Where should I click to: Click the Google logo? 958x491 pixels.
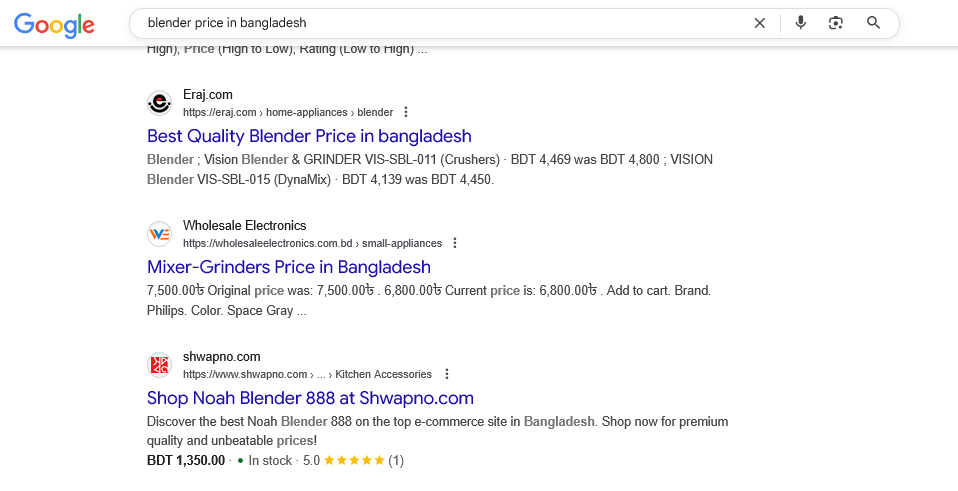54,25
